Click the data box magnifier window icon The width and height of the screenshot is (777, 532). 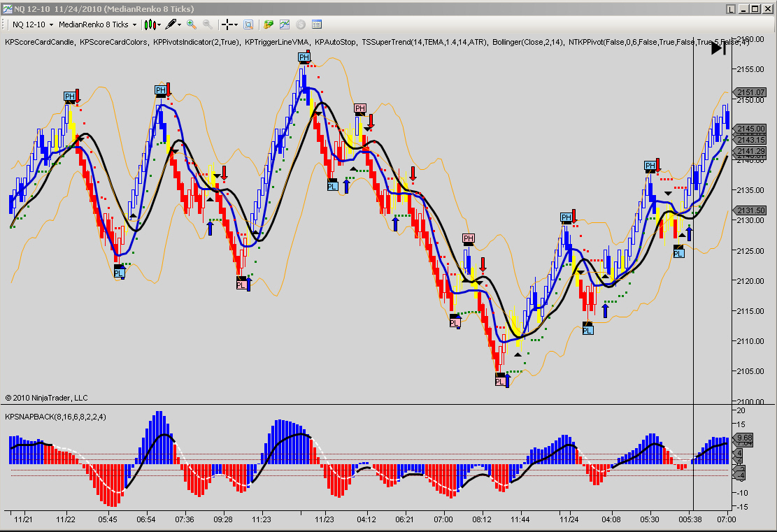click(248, 24)
